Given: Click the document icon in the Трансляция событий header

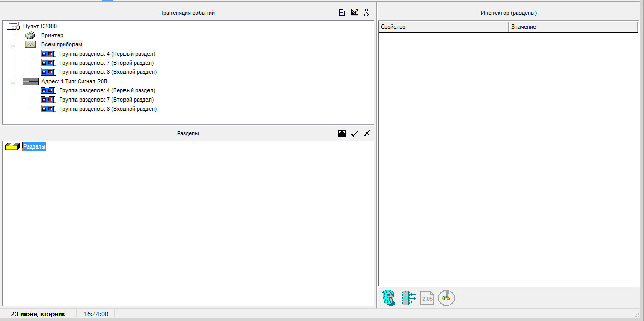Looking at the screenshot, I should click(x=342, y=13).
